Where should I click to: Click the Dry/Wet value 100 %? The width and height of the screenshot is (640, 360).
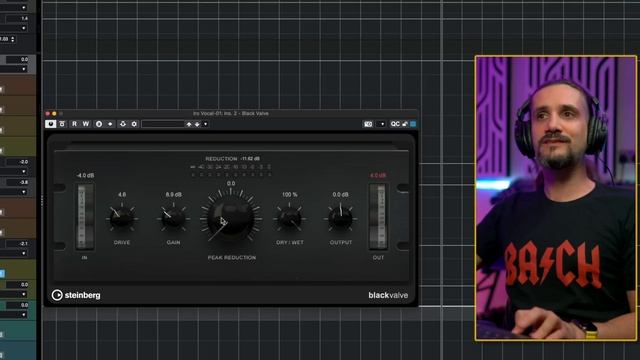click(x=289, y=195)
